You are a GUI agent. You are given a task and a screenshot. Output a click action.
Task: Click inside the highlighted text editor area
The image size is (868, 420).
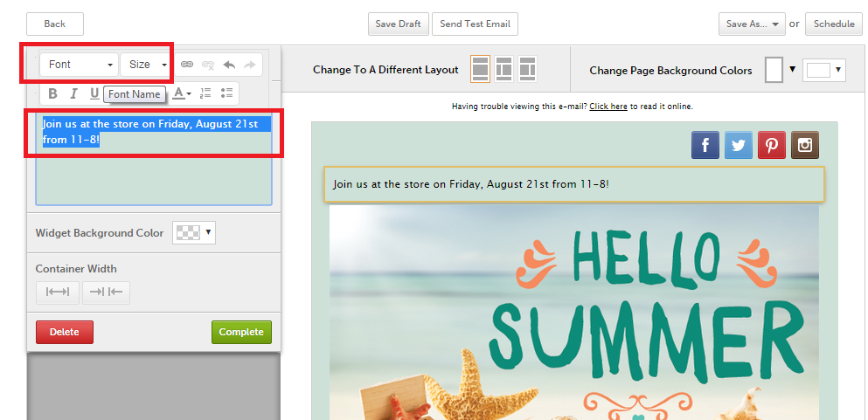tap(153, 166)
